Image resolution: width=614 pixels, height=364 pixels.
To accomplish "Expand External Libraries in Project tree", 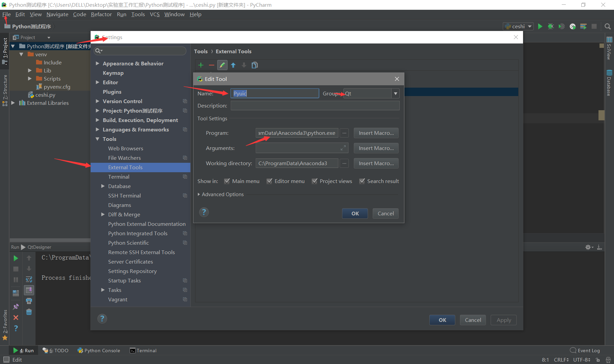I will (x=13, y=103).
